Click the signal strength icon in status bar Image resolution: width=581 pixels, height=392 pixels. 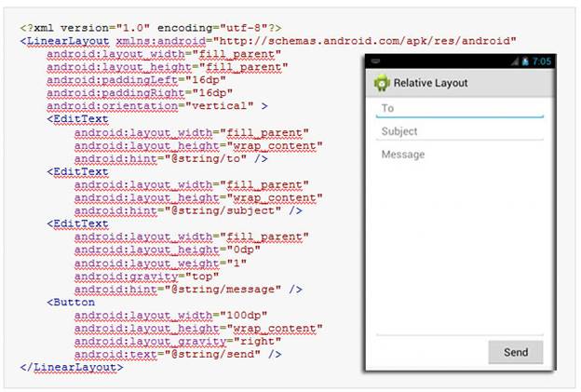point(515,61)
